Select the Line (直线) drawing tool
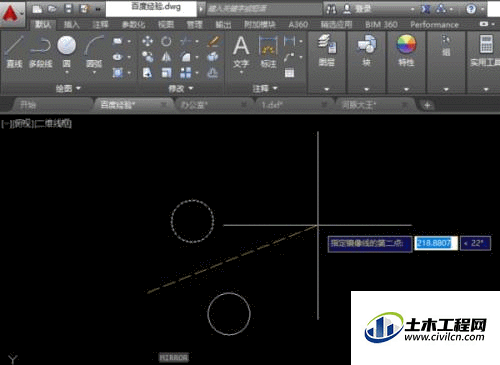The width and height of the screenshot is (500, 365). pyautogui.click(x=14, y=52)
